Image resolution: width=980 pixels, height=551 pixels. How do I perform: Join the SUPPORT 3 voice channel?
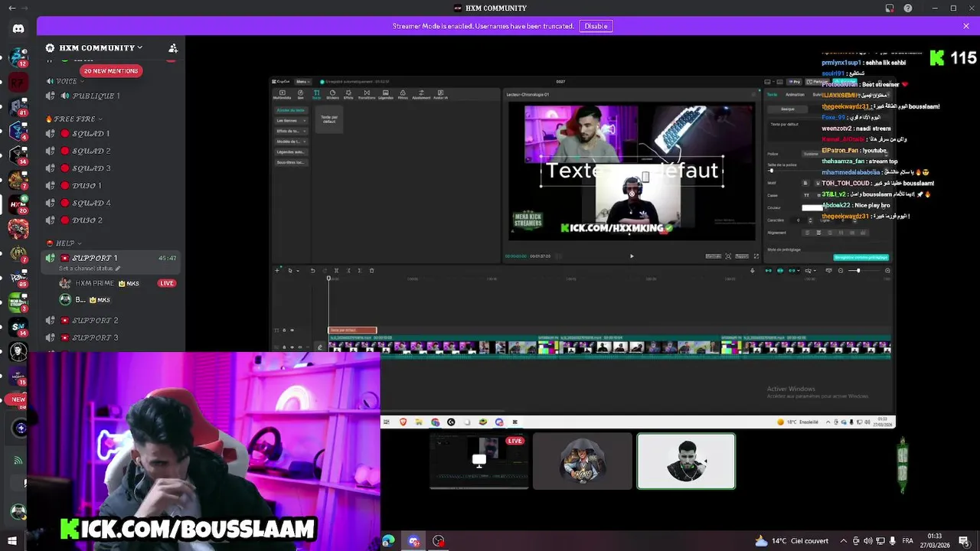coord(112,337)
